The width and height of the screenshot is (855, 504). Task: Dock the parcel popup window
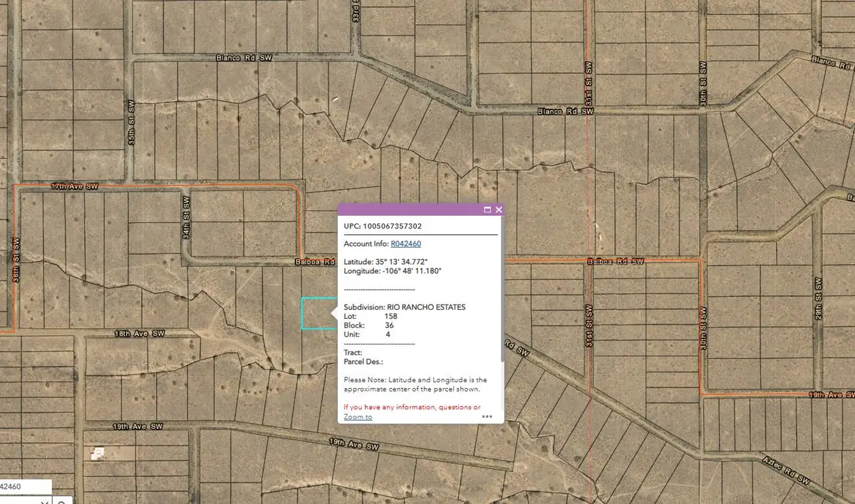pyautogui.click(x=489, y=210)
